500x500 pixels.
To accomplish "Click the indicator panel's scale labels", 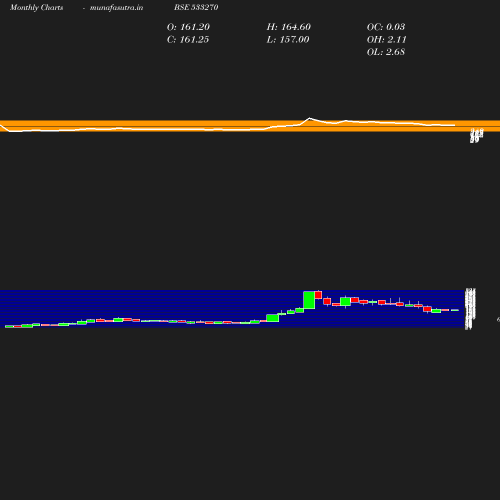I will [x=476, y=136].
